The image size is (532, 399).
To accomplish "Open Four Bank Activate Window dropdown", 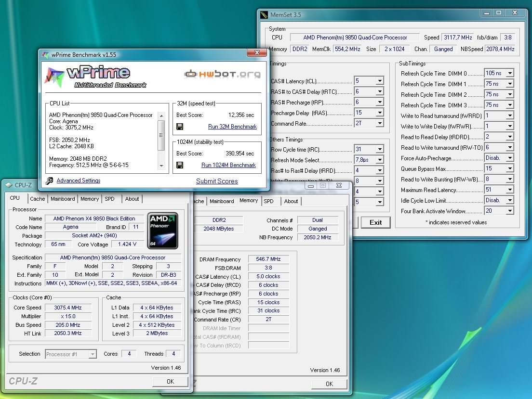I will point(510,210).
